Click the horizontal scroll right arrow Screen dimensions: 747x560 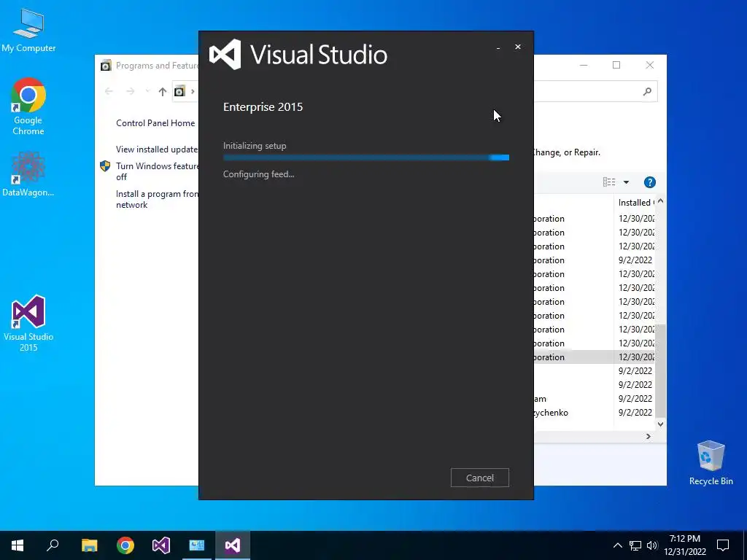[x=649, y=436]
